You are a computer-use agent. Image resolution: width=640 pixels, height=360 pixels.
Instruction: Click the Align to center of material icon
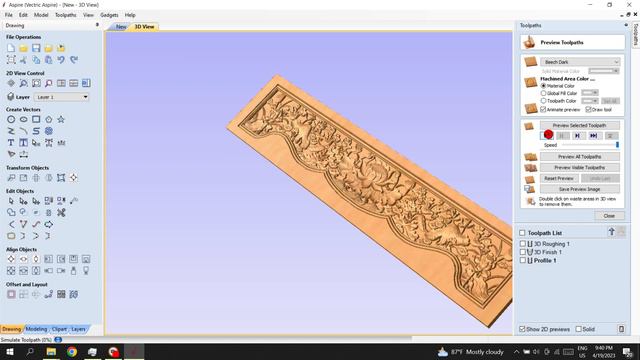pos(11,259)
